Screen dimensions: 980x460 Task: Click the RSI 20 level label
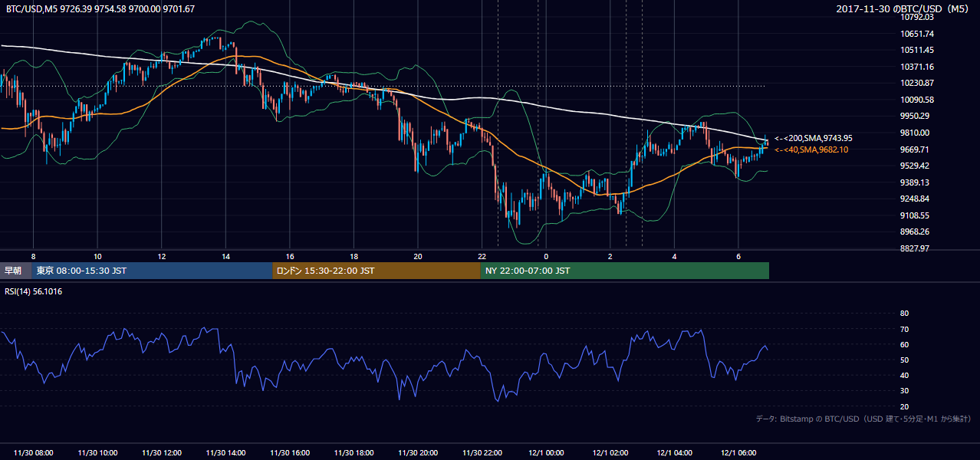pyautogui.click(x=904, y=406)
